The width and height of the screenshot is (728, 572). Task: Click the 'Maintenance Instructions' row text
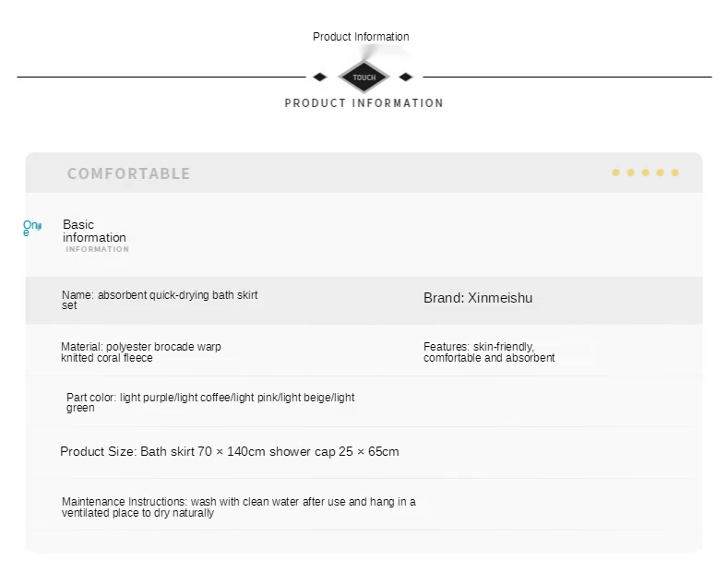239,507
